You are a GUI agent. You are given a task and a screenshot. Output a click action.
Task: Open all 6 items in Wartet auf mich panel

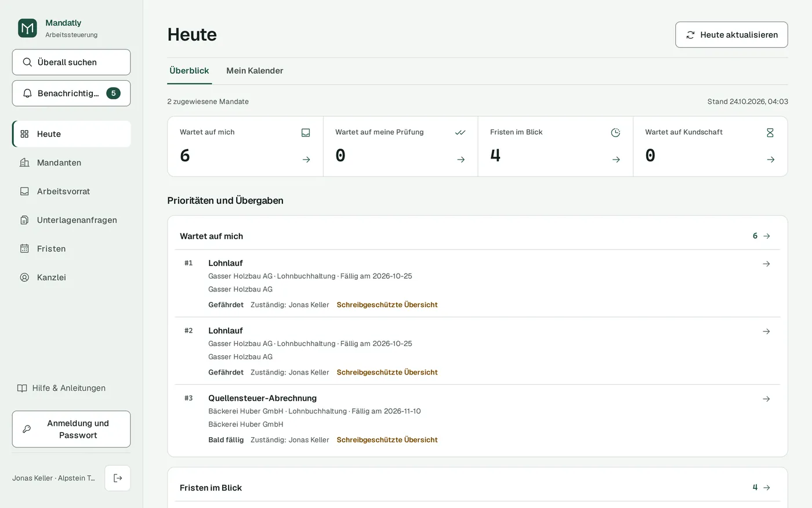tap(762, 236)
